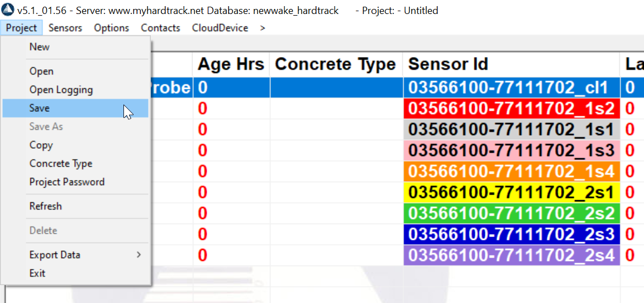Viewport: 644px width, 303px height.
Task: Select green sensor 03566100-77111702_2s2 cell
Action: pyautogui.click(x=511, y=214)
